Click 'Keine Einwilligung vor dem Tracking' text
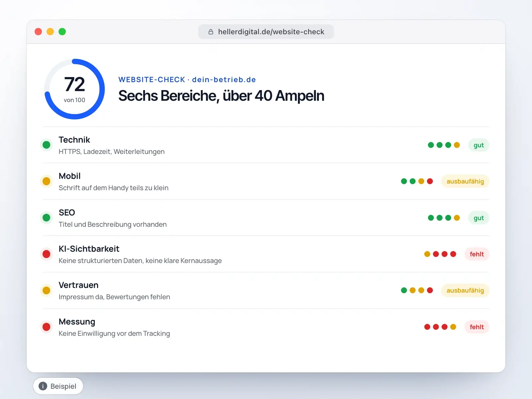The image size is (532, 399). [x=114, y=333]
